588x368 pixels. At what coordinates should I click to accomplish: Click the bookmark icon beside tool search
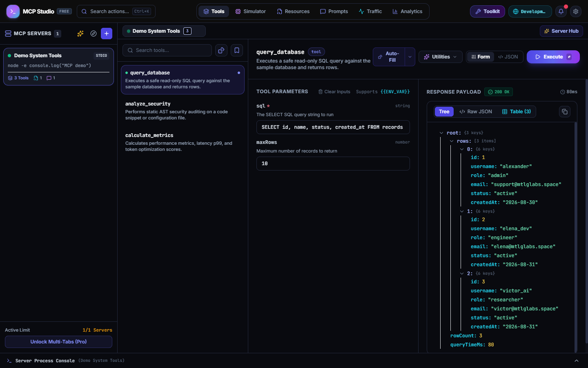(x=237, y=50)
